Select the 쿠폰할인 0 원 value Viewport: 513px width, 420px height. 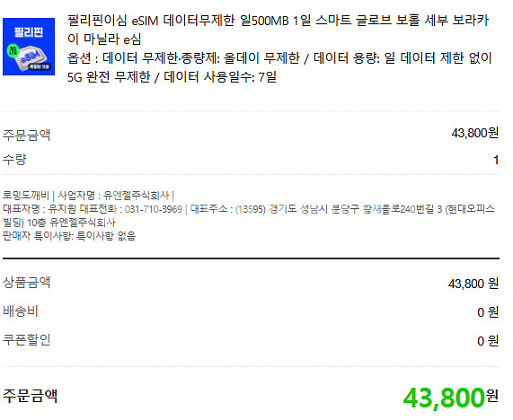point(488,341)
